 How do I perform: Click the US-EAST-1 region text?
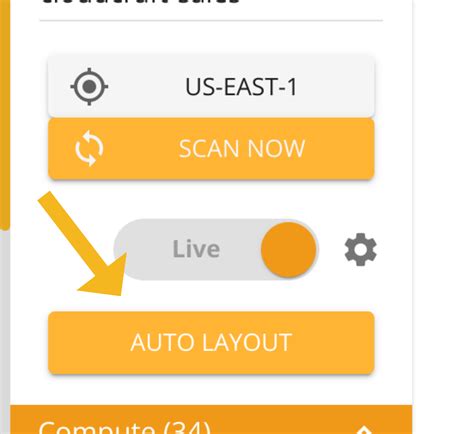pyautogui.click(x=241, y=87)
